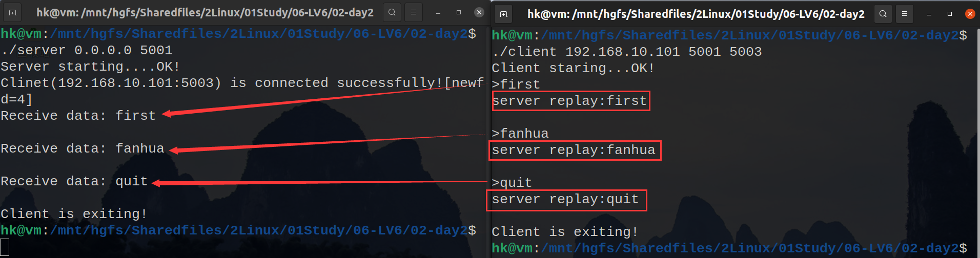This screenshot has width=980, height=258.
Task: Click the right terminal title bar text
Action: click(696, 14)
